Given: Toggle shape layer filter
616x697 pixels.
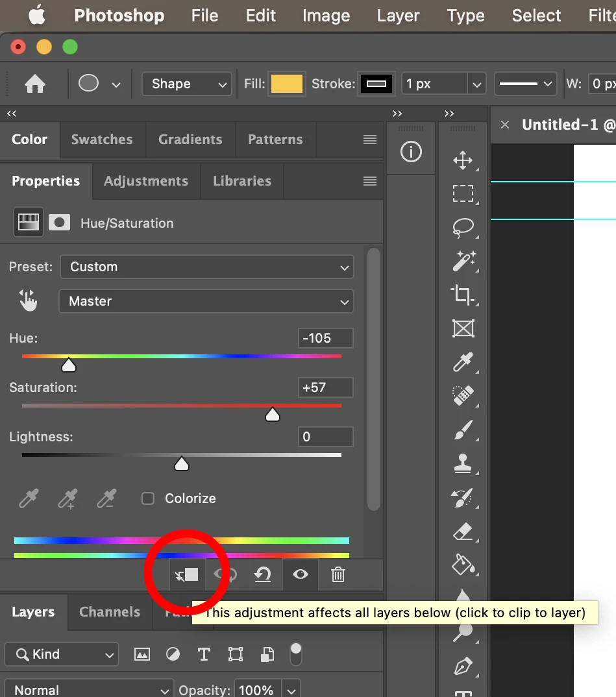Looking at the screenshot, I should coord(235,654).
